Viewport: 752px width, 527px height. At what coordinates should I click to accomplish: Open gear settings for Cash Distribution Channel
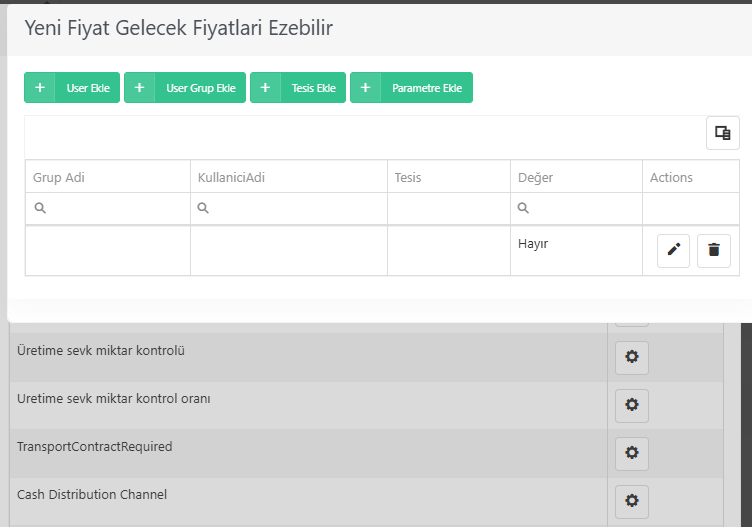coord(632,501)
